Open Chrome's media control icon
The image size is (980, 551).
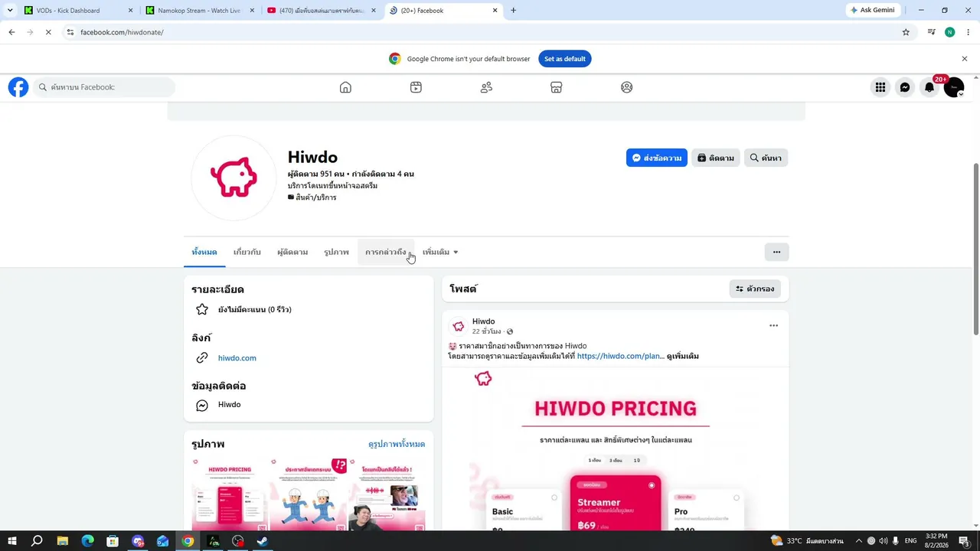pos(932,32)
